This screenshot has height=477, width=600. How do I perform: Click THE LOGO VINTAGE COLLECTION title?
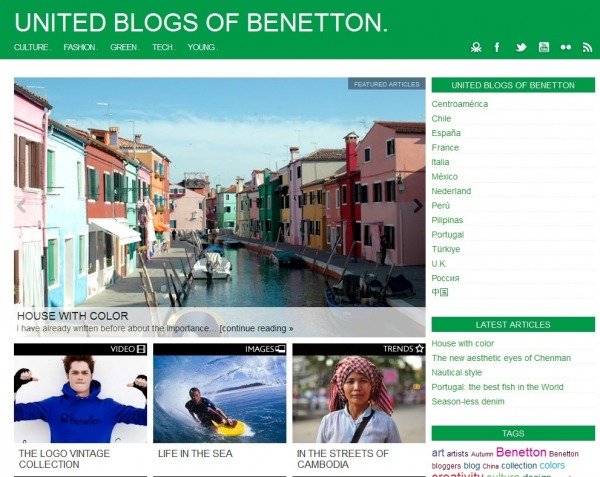click(64, 459)
